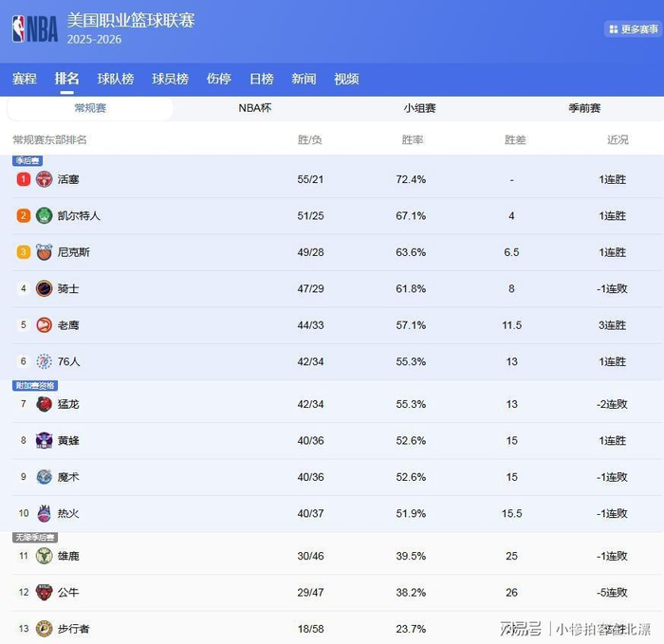
Task: Click the 步行者 team logo
Action: pyautogui.click(x=44, y=629)
